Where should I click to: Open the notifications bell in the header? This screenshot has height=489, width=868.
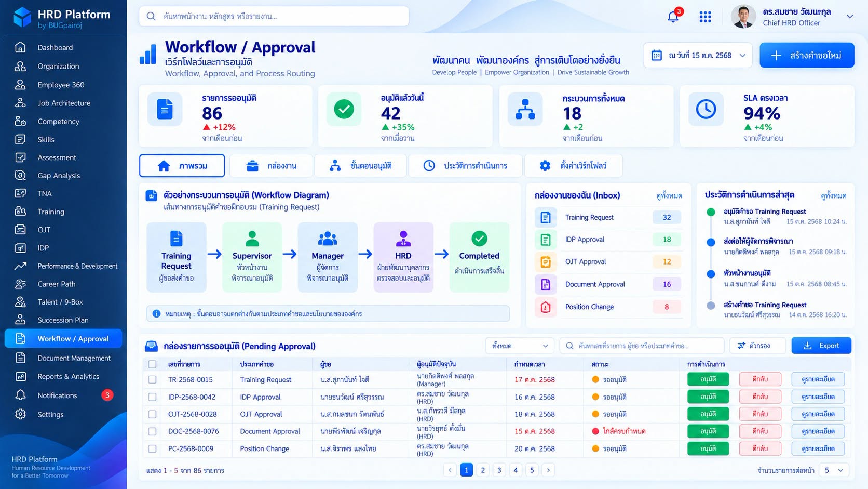(x=673, y=17)
